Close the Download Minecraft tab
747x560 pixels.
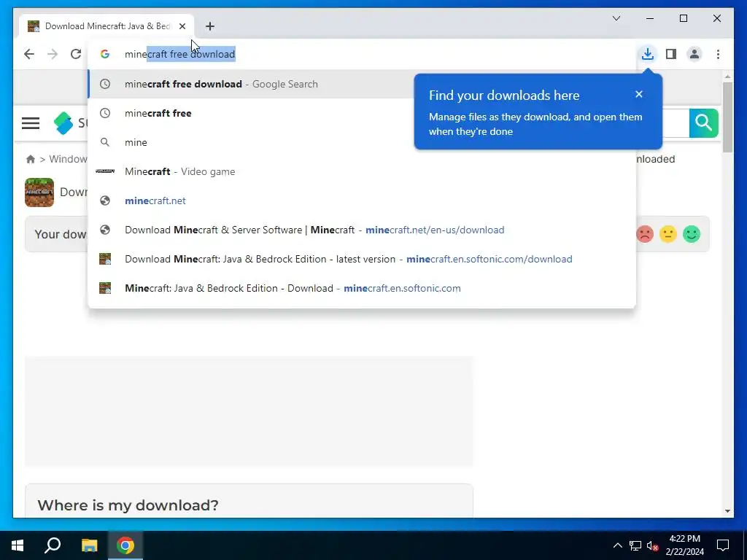click(182, 26)
